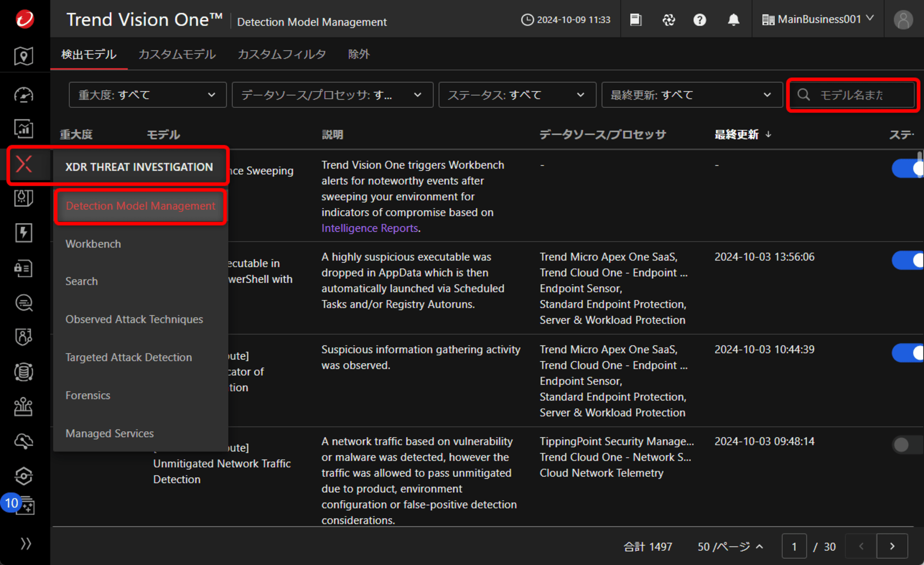Switch to the 検出モデル tab
This screenshot has height=565, width=924.
pyautogui.click(x=89, y=55)
